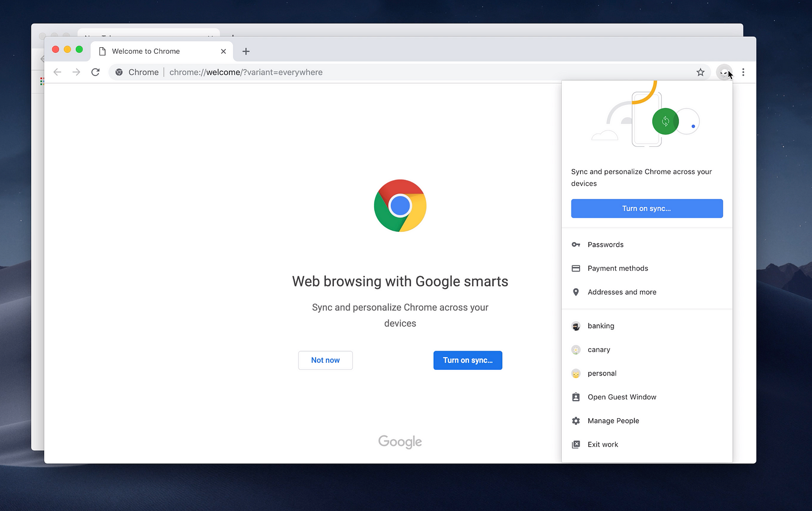Viewport: 812px width, 511px height.
Task: Switch to the personal profile
Action: (647, 373)
